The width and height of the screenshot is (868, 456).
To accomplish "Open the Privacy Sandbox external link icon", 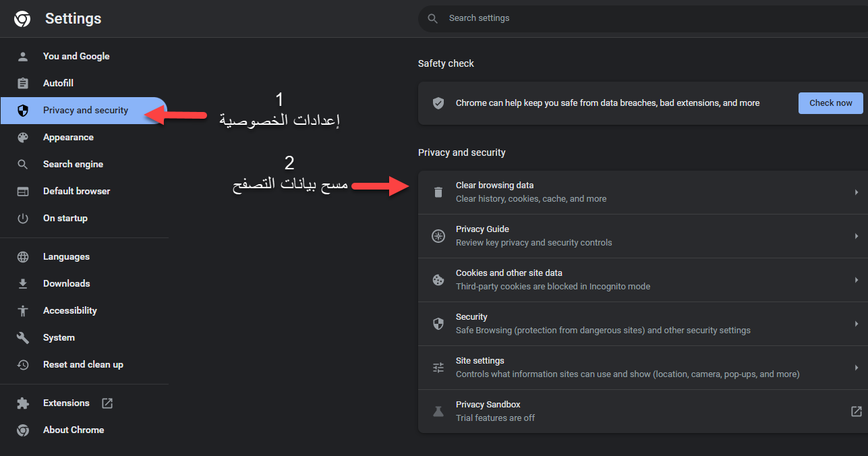I will [856, 411].
